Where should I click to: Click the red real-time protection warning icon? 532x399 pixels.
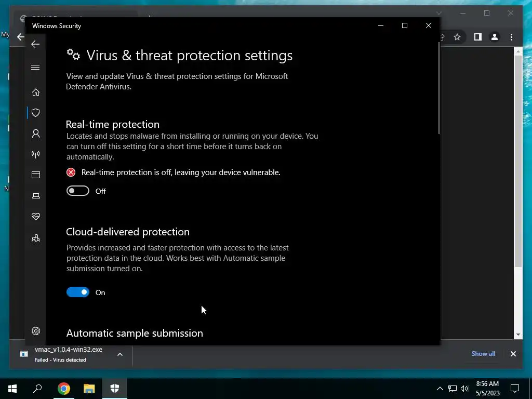click(x=71, y=172)
